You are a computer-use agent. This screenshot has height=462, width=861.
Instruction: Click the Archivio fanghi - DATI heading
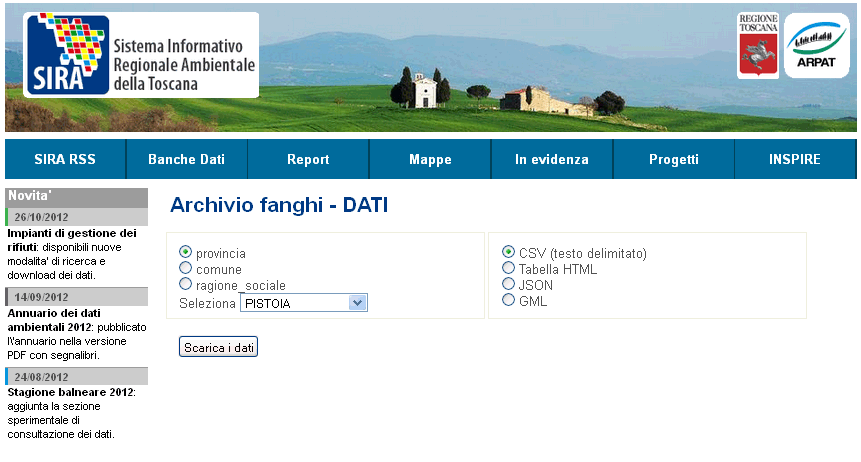pos(279,205)
